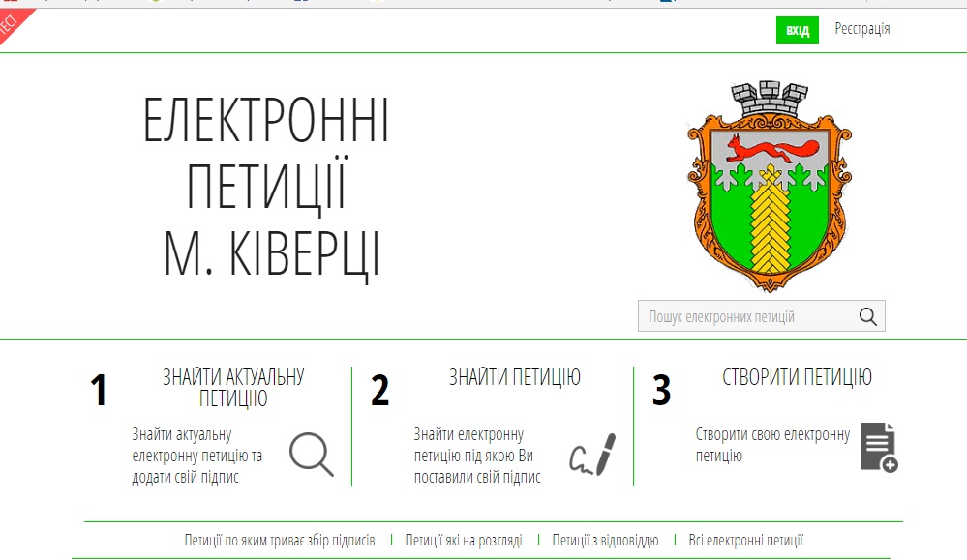The image size is (967, 560).
Task: Open the СТВОРИТИ ПЕТИЦІЮ heading
Action: coord(797,377)
